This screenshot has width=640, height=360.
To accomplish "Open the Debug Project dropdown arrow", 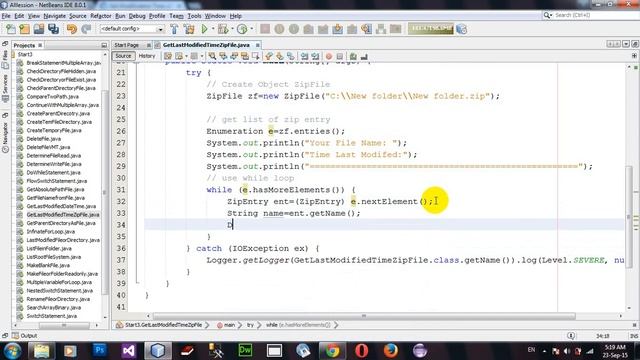I will click(232, 29).
